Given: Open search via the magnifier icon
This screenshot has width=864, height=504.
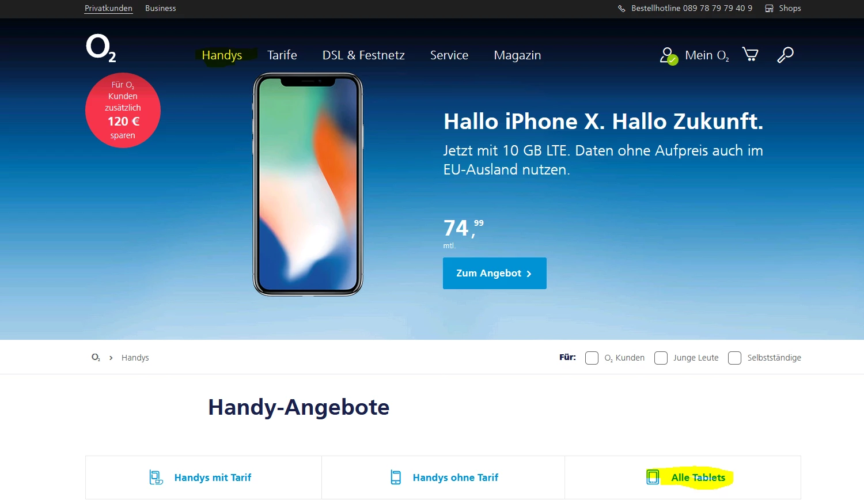Looking at the screenshot, I should 785,55.
